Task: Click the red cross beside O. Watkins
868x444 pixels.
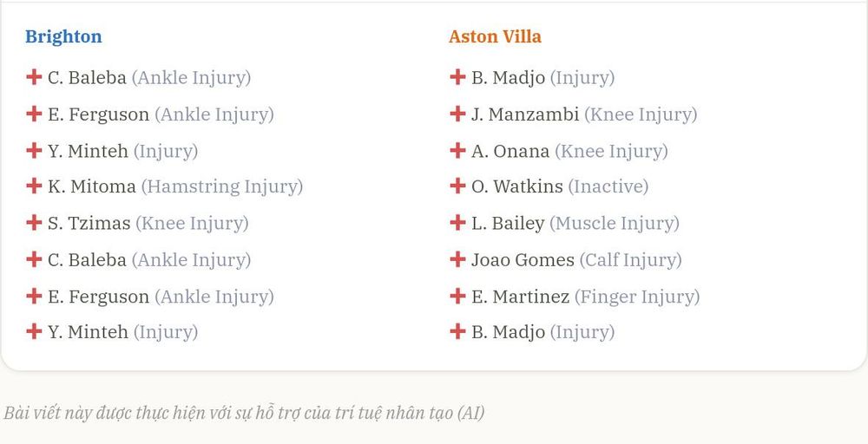Action: click(x=457, y=186)
